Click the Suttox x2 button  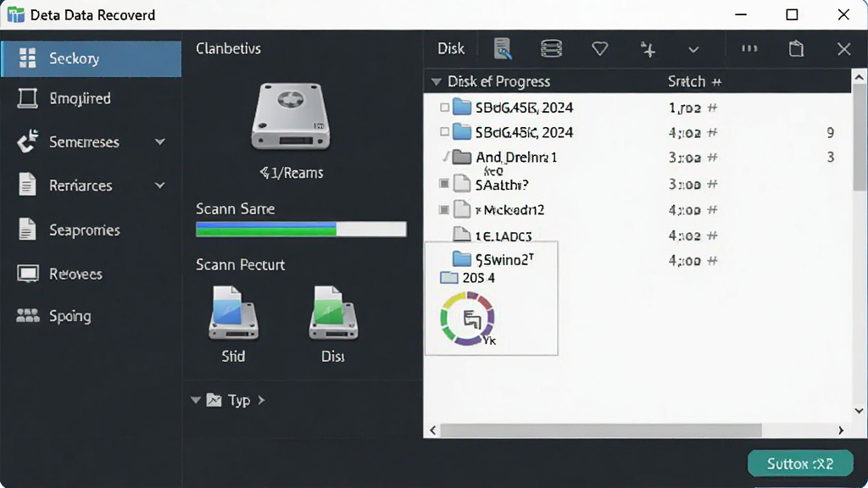pos(800,463)
